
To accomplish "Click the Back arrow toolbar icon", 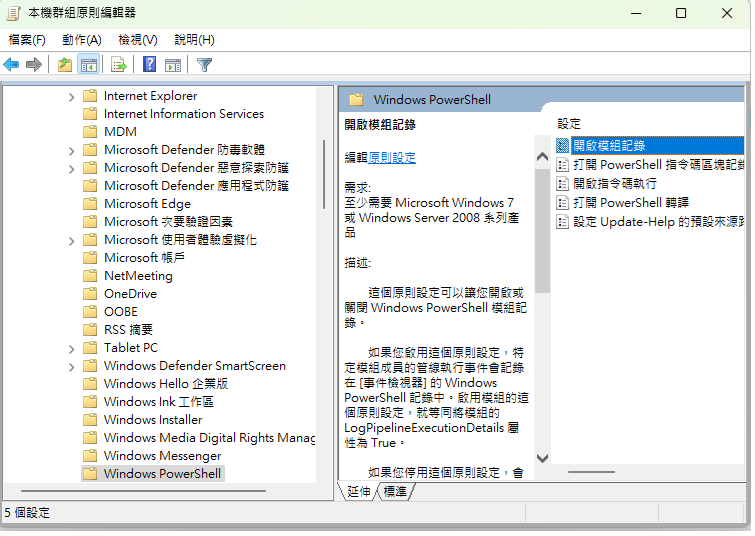I will pos(11,65).
